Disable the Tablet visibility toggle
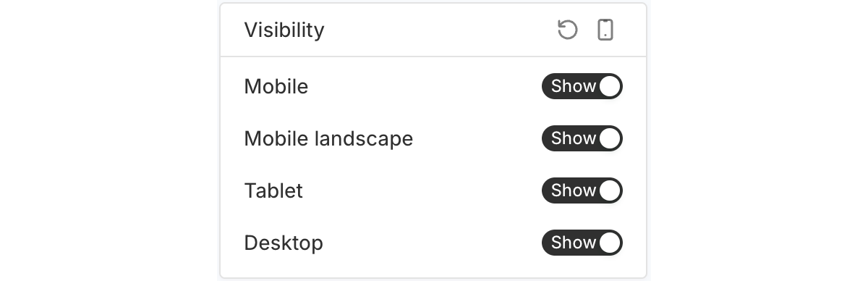 coord(582,190)
